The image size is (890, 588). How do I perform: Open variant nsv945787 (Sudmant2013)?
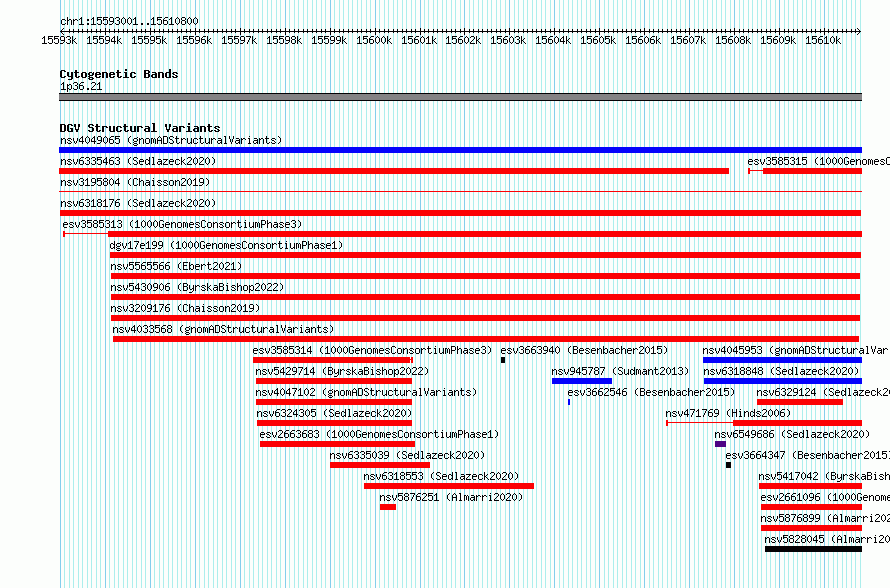tap(620, 371)
